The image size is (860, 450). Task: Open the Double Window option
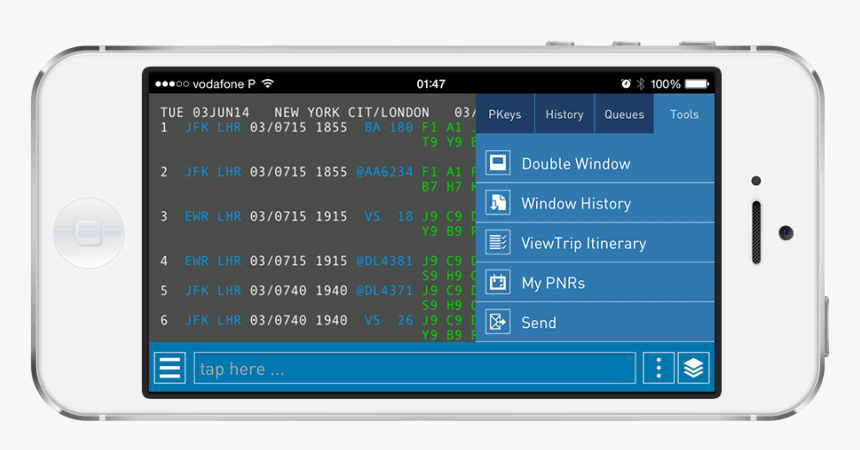coord(595,163)
